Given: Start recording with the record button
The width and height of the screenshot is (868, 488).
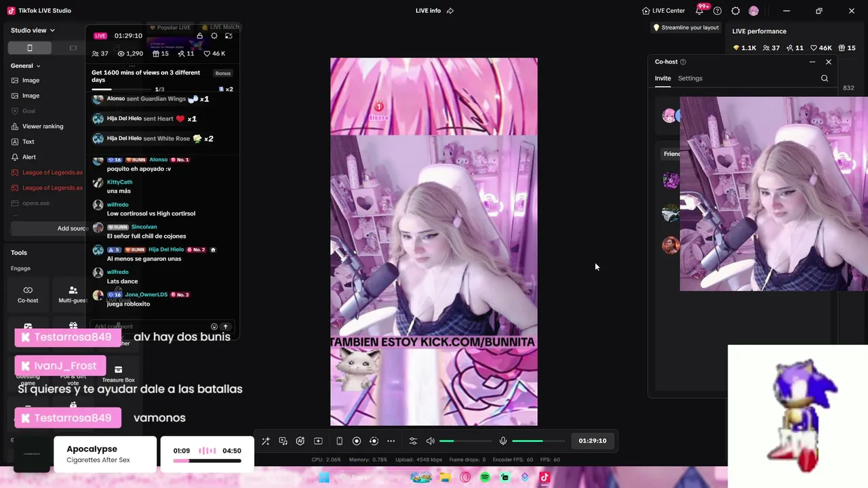Looking at the screenshot, I should 357,441.
